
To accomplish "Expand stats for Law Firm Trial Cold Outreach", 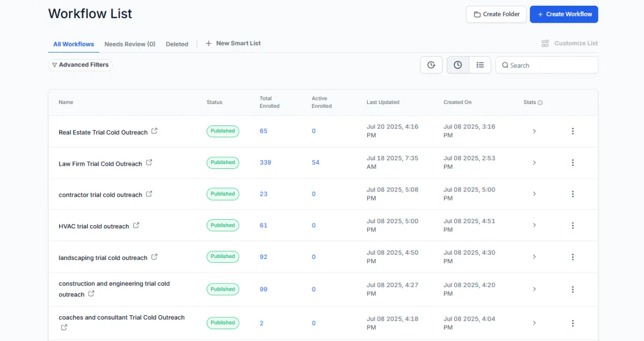I will (x=534, y=162).
